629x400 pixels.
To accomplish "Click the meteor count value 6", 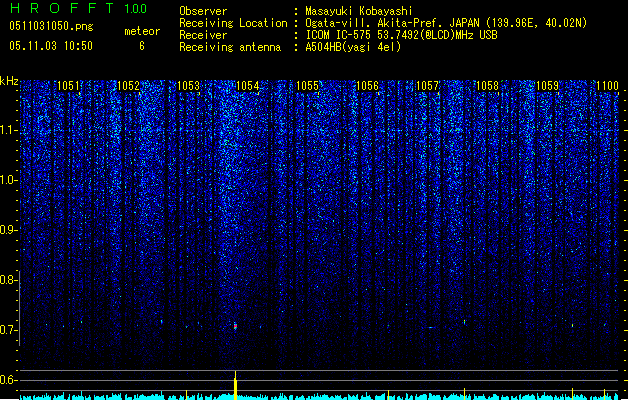I will pyautogui.click(x=142, y=46).
